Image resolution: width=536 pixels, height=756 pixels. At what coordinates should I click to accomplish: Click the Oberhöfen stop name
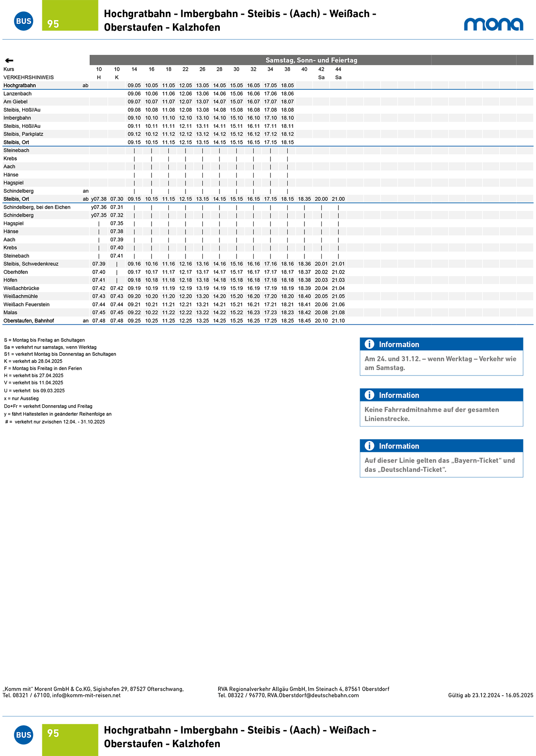click(x=15, y=272)
